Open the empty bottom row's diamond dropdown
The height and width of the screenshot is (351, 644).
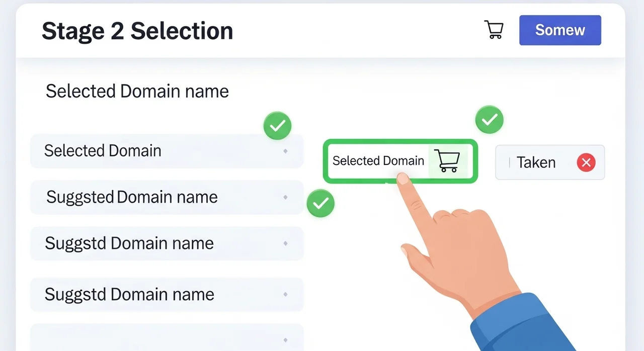click(285, 340)
